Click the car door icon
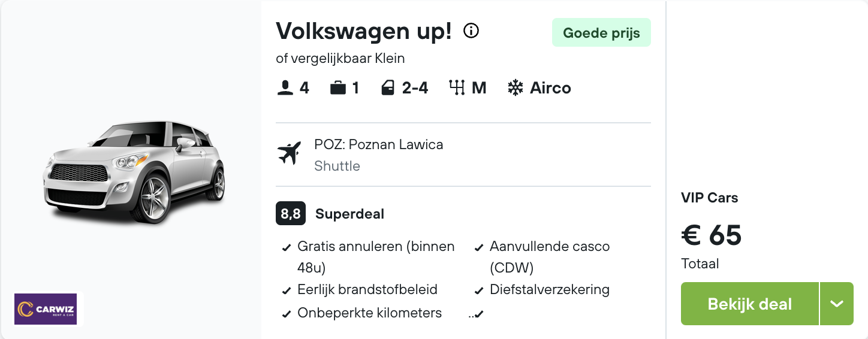The image size is (868, 339). coord(388,88)
